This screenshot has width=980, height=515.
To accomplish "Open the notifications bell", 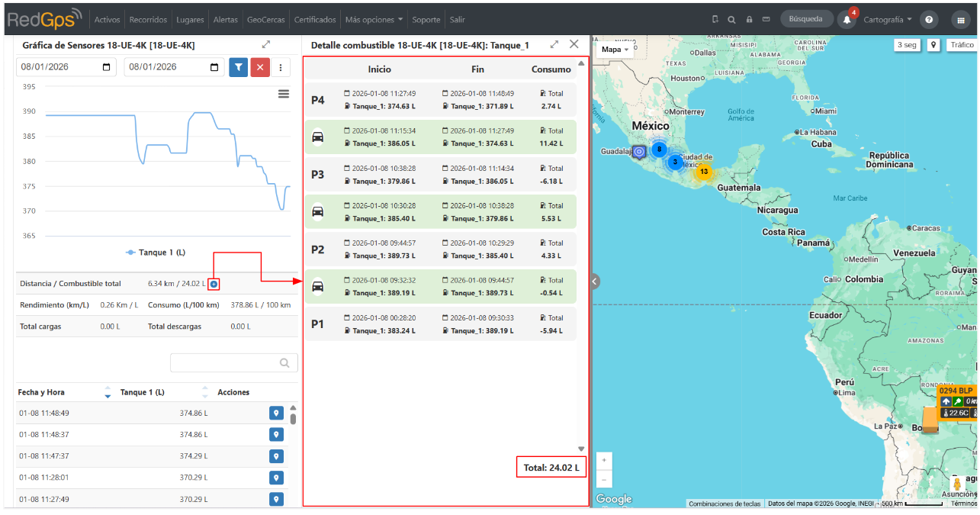I will (x=847, y=20).
